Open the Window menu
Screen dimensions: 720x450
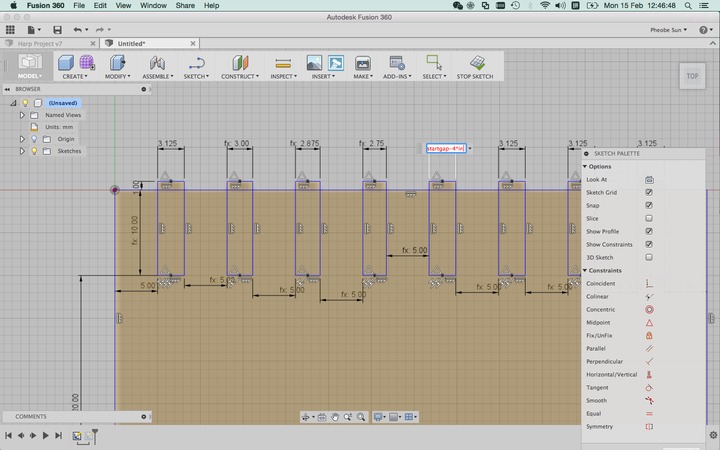(x=153, y=6)
